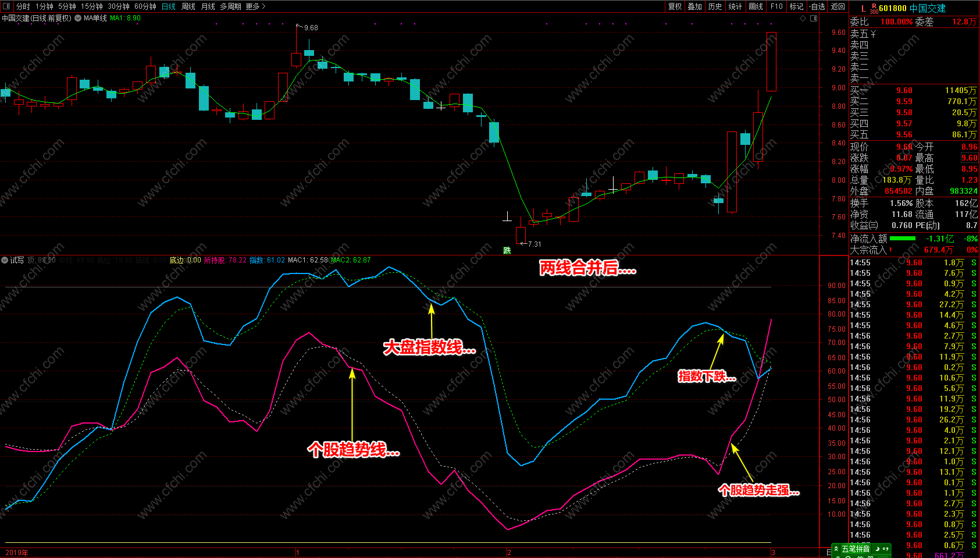Click the 复权 toolbar button

pyautogui.click(x=675, y=6)
